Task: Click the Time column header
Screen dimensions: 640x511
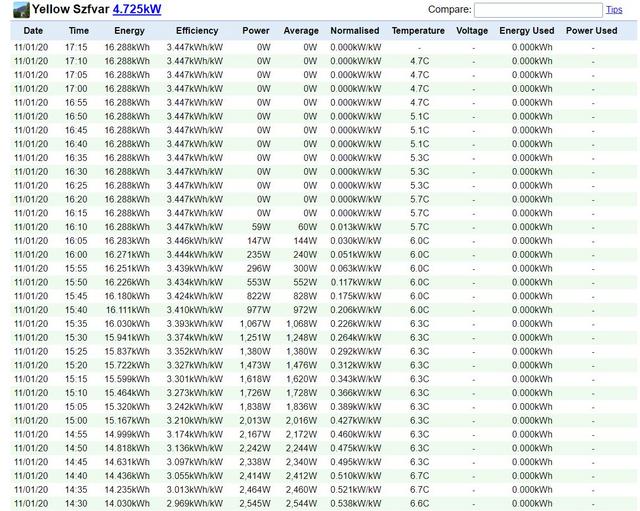Action: 79,31
